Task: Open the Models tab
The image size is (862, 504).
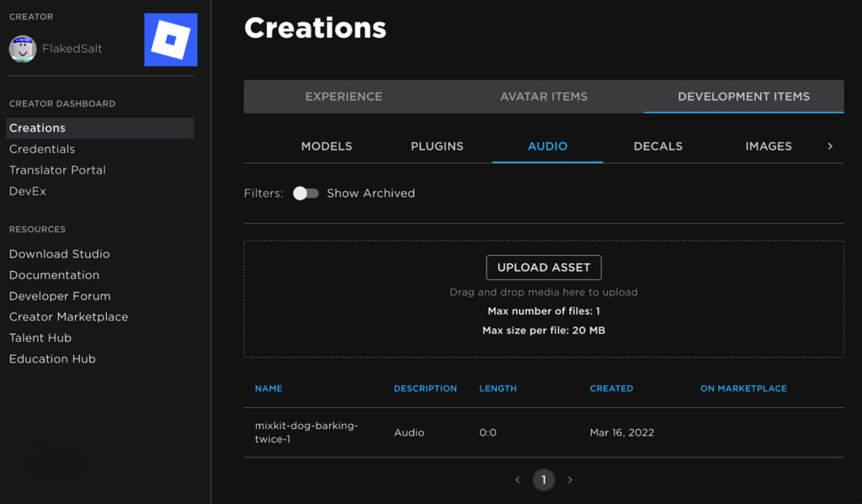Action: point(326,146)
